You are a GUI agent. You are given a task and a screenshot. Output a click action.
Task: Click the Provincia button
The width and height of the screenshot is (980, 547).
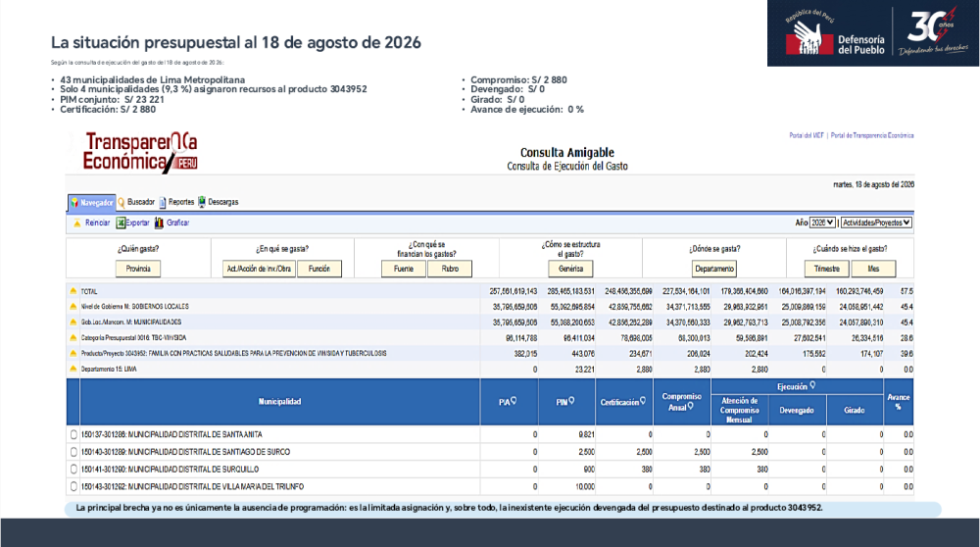(x=138, y=269)
